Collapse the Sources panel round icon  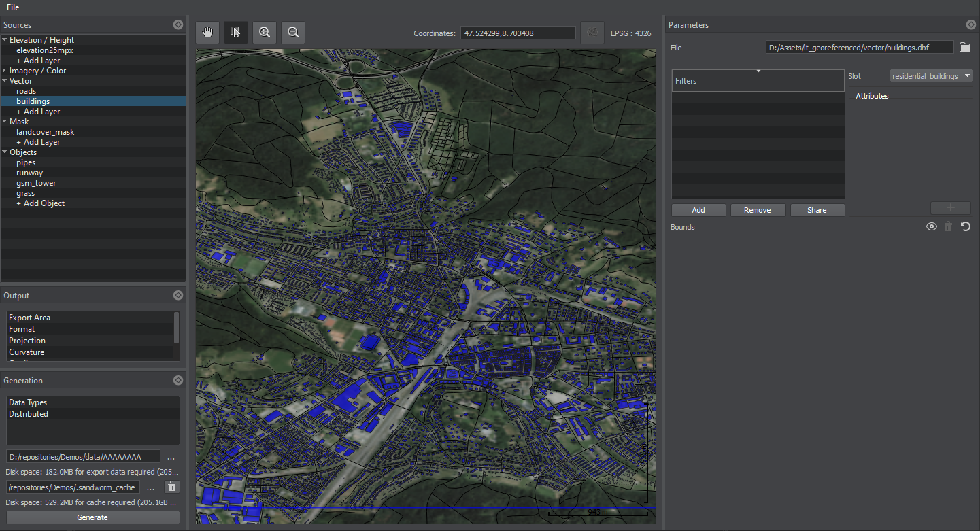[178, 24]
